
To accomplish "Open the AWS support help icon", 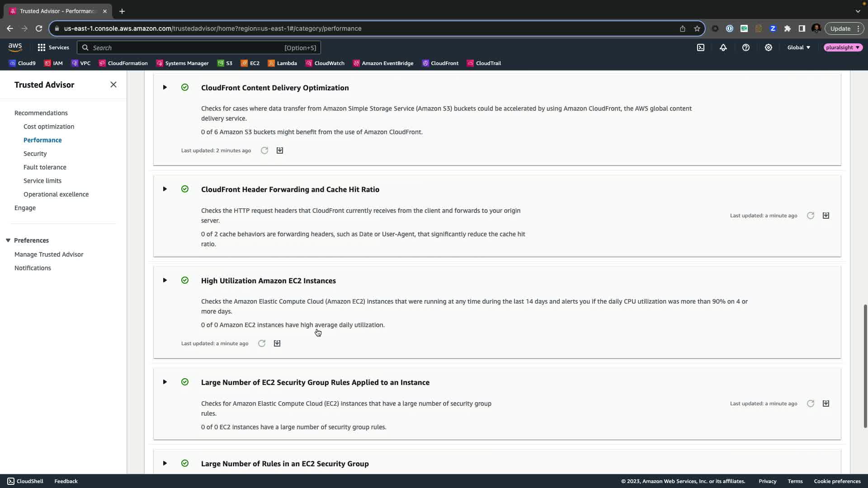I will [x=746, y=47].
